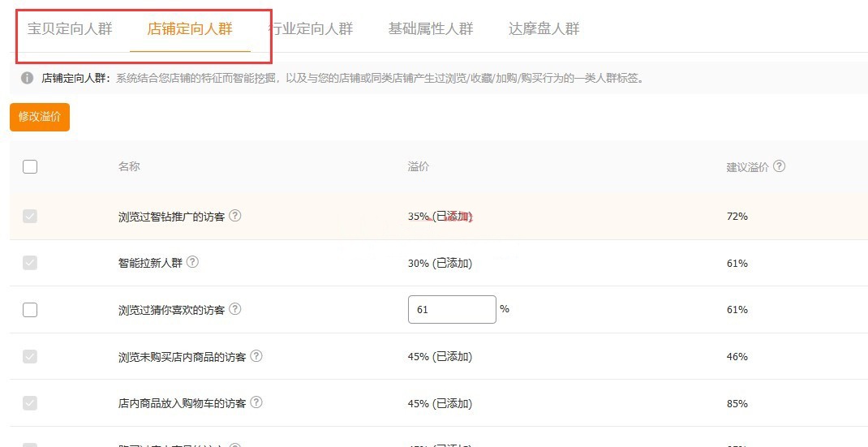Image resolution: width=868 pixels, height=447 pixels.
Task: Open help icon next to 浏览过猜你喜欢的访客
Action: pos(235,308)
